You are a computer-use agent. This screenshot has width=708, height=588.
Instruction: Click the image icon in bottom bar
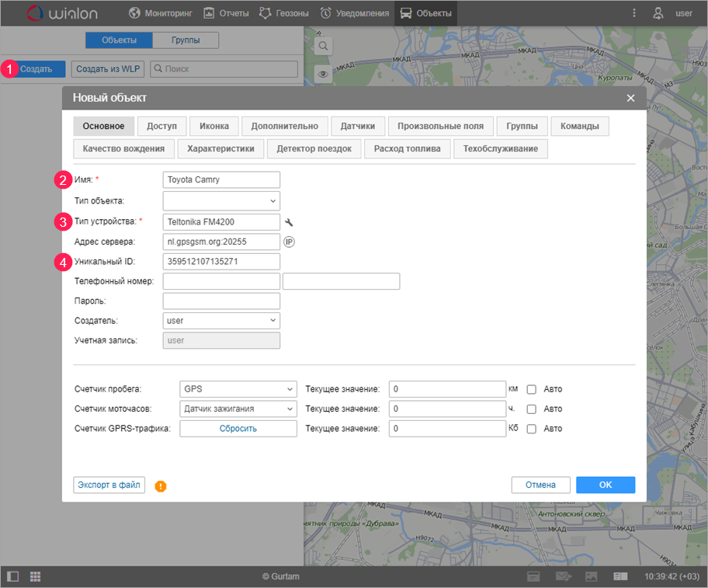tap(591, 576)
